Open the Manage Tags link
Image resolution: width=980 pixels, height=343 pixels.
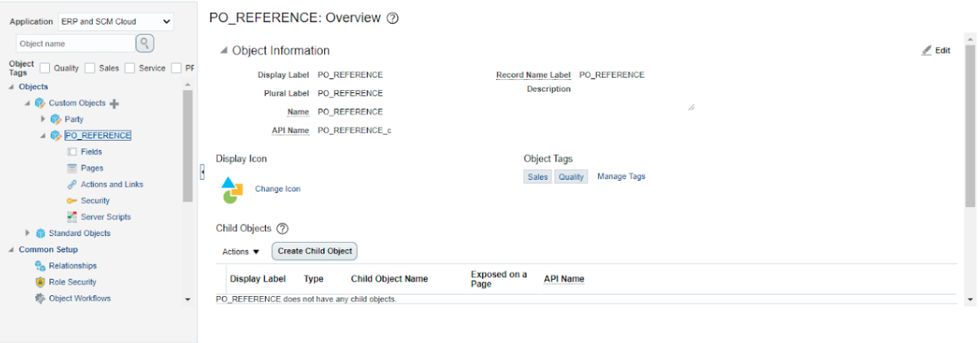click(621, 176)
